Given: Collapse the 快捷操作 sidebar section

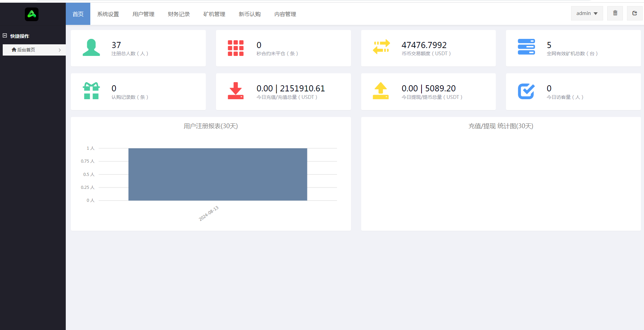Looking at the screenshot, I should (5, 36).
